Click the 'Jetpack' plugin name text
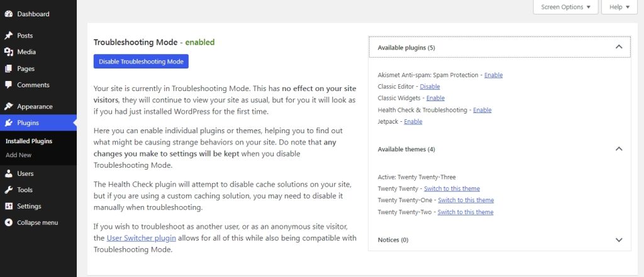Screen dimensions: 644x277 [387, 121]
